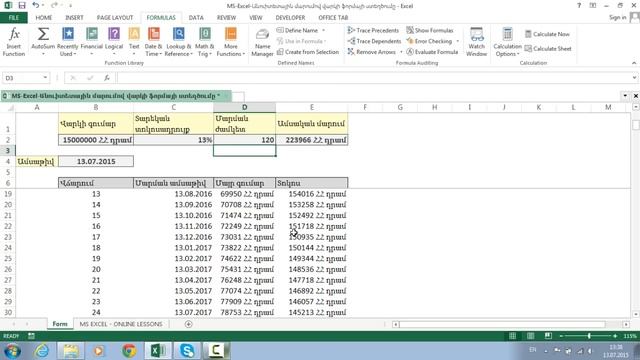The height and width of the screenshot is (360, 640).
Task: Click Error Checking
Action: [x=429, y=41]
